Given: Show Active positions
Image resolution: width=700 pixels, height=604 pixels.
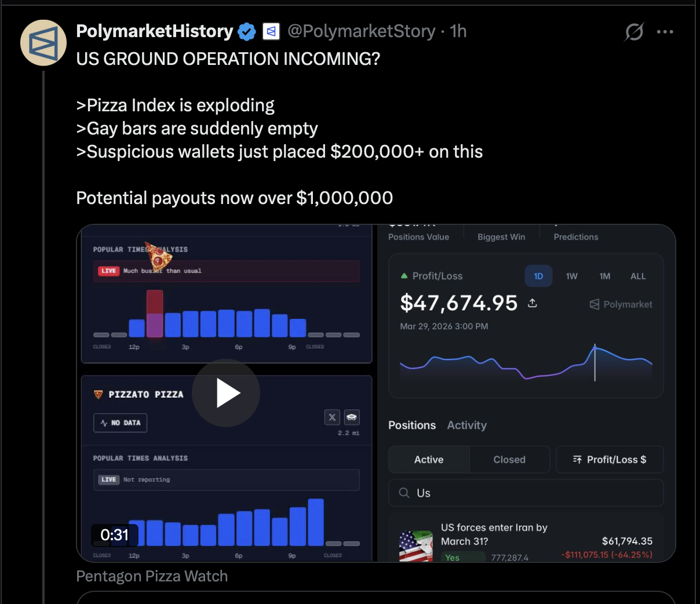Looking at the screenshot, I should [429, 460].
